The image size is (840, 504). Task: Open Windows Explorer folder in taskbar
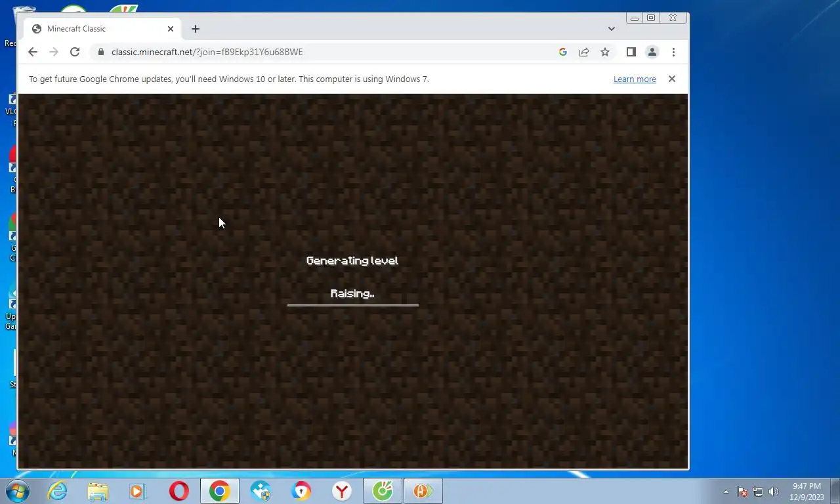point(98,491)
